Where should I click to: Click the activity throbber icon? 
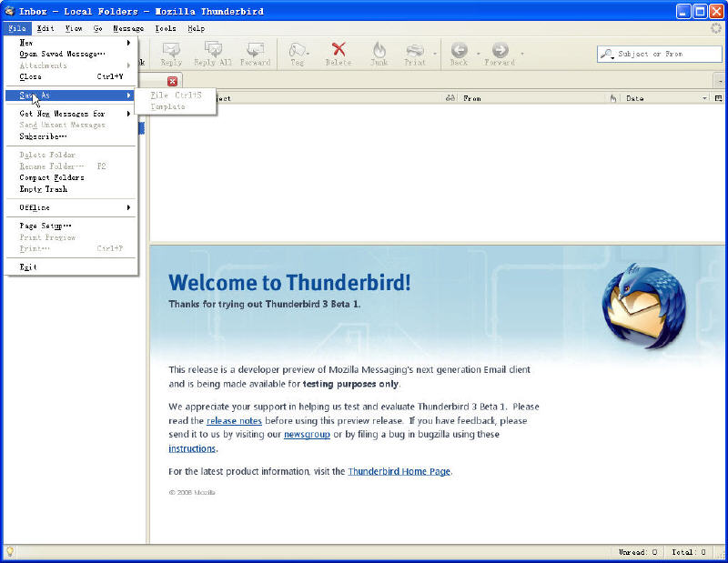point(716,28)
